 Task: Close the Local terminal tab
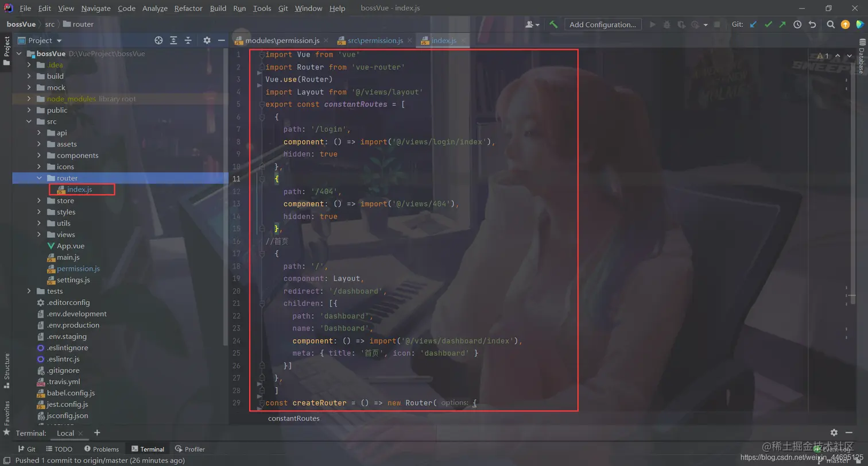(82, 433)
